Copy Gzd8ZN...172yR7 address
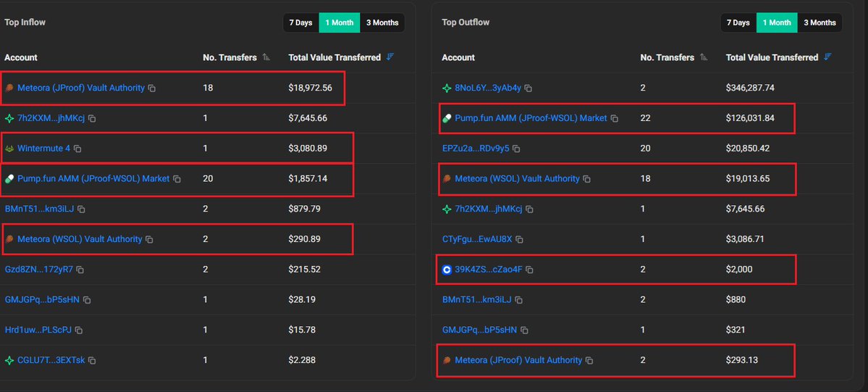This screenshot has width=868, height=392. pos(80,270)
